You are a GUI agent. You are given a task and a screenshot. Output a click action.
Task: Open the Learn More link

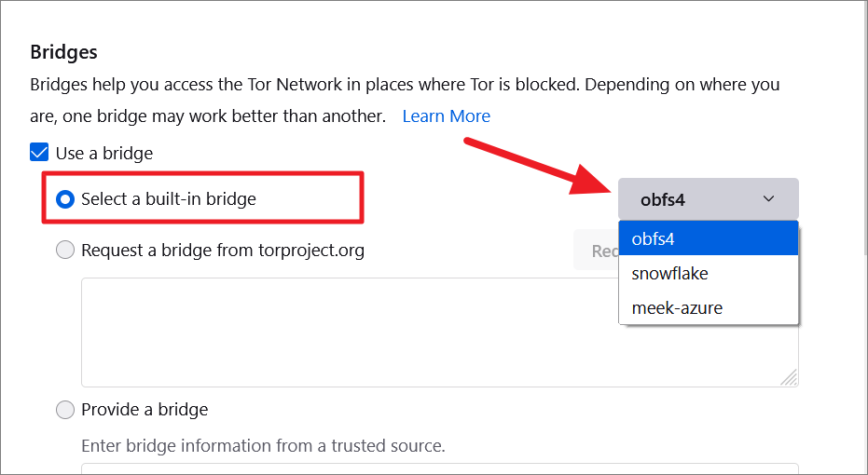[447, 116]
